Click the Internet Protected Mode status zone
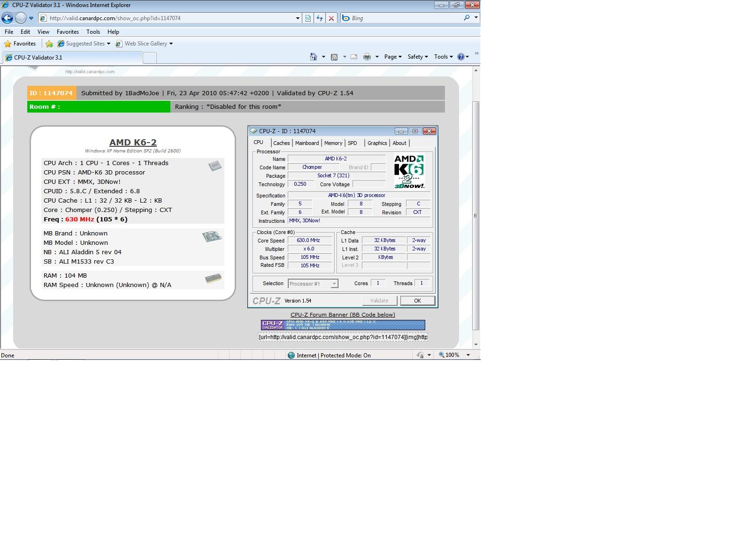 329,356
